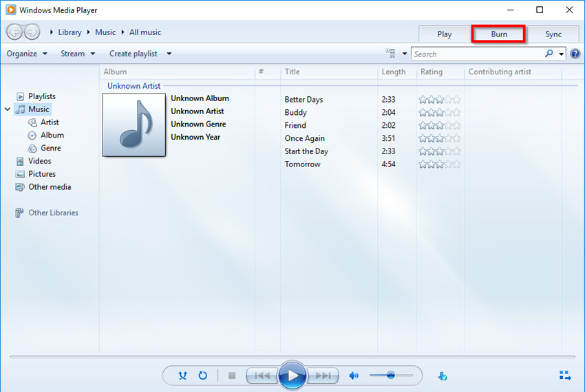Screen dimensions: 585x392
Task: Click the Search input field
Action: [x=477, y=54]
